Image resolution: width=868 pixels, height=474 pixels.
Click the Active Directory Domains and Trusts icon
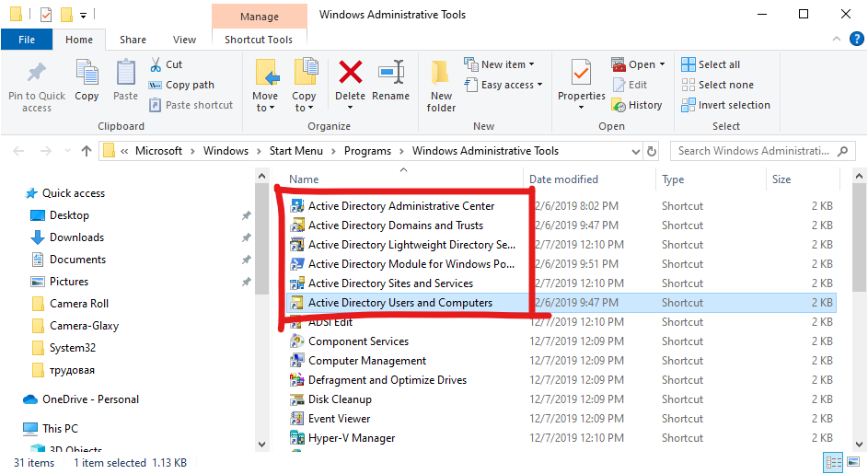[297, 225]
